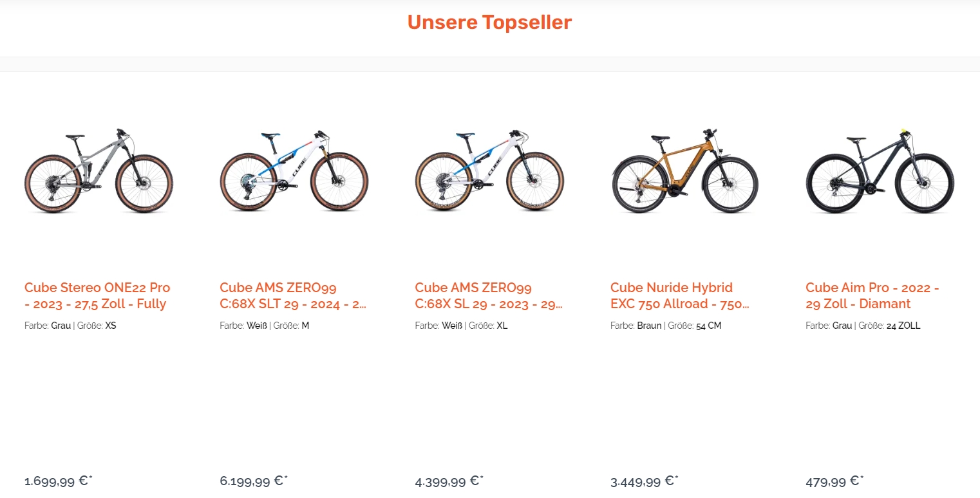Open the Cube AMS ZERO99 C:68X SL 29 link
Image resolution: width=980 pixels, height=498 pixels.
pyautogui.click(x=489, y=295)
